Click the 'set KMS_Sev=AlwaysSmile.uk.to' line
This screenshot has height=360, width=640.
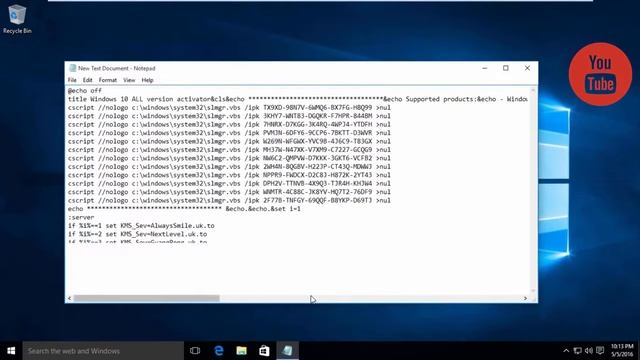coord(141,226)
